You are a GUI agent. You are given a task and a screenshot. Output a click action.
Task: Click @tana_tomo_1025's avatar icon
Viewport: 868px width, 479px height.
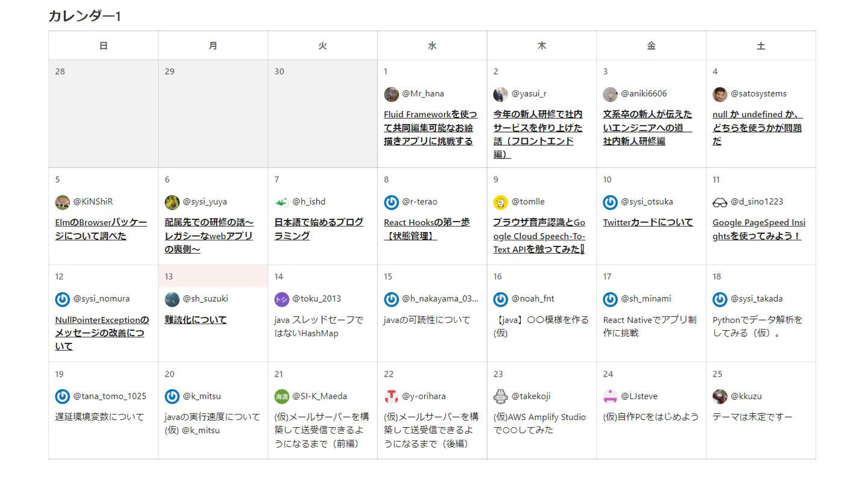[x=62, y=396]
